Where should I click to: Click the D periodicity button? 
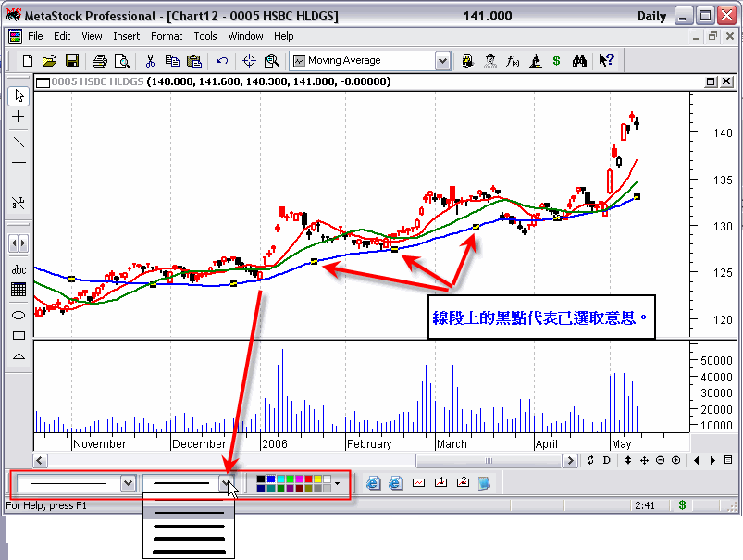click(x=607, y=460)
